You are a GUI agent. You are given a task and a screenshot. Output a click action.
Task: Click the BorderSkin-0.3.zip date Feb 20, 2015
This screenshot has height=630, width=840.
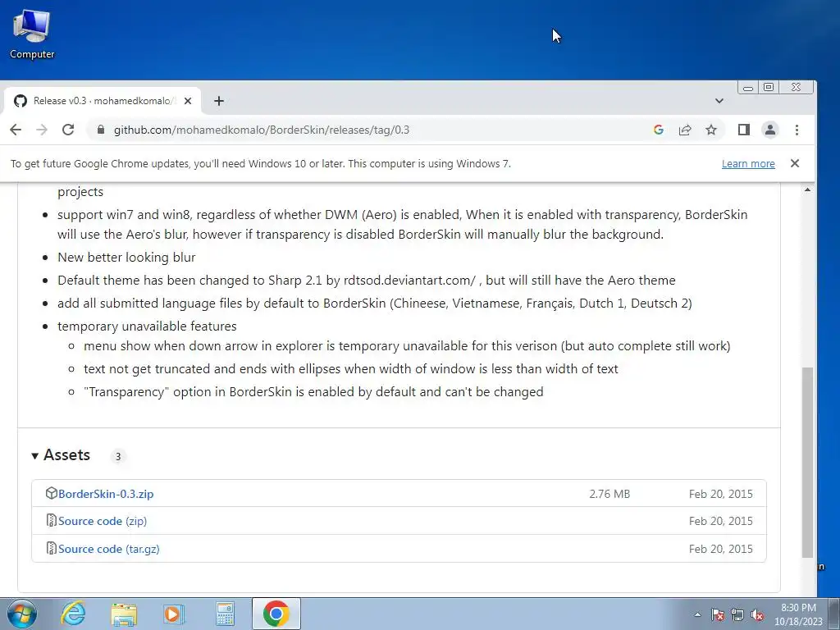tap(720, 494)
